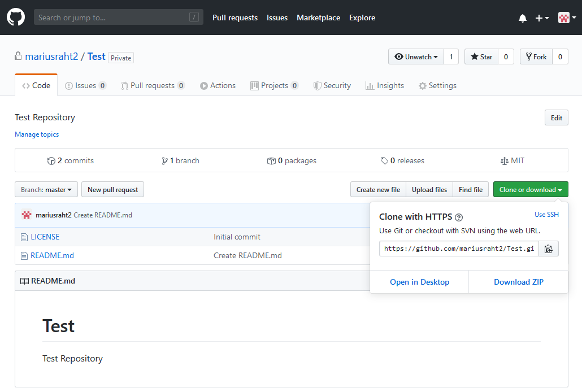This screenshot has width=582, height=392.
Task: Go to Pull requests in top navigation
Action: pyautogui.click(x=235, y=18)
